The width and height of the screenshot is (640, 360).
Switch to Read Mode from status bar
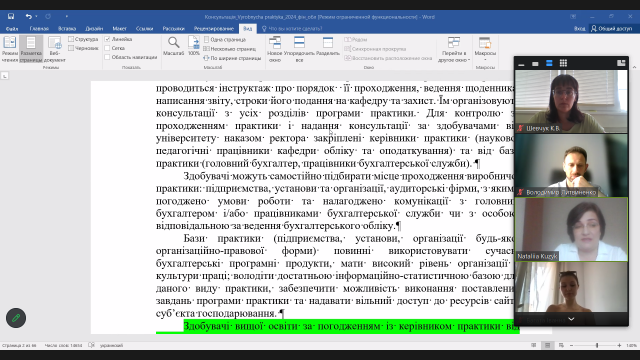tap(533, 345)
